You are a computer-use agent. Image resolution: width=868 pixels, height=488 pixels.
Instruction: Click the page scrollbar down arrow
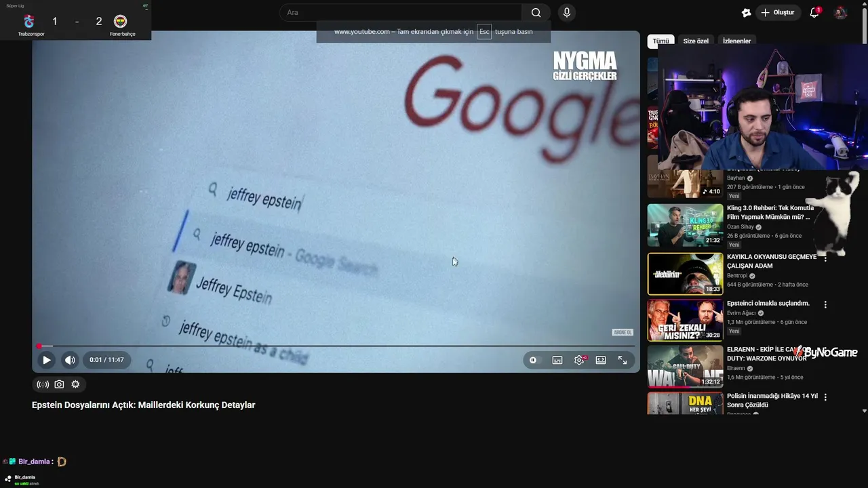864,411
